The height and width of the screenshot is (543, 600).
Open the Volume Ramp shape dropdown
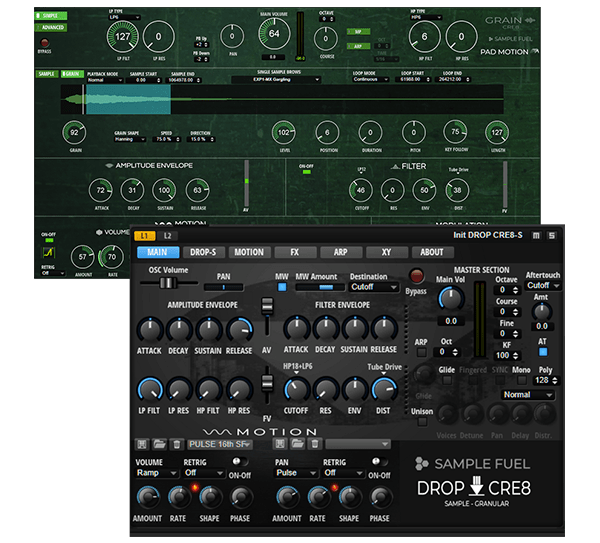[x=157, y=473]
